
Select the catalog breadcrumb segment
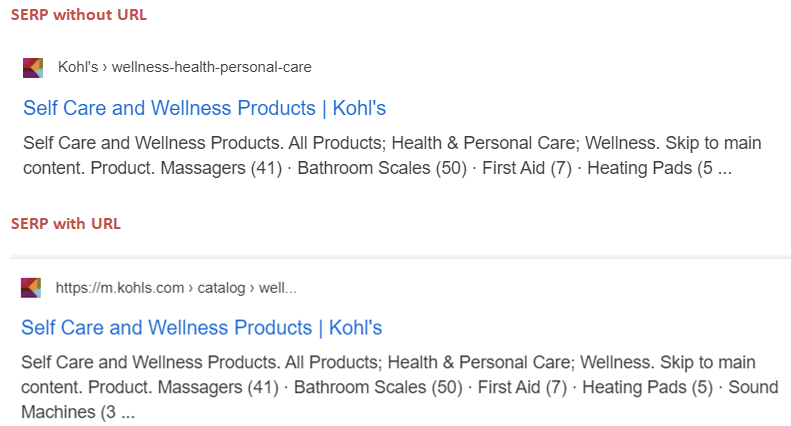coord(221,288)
